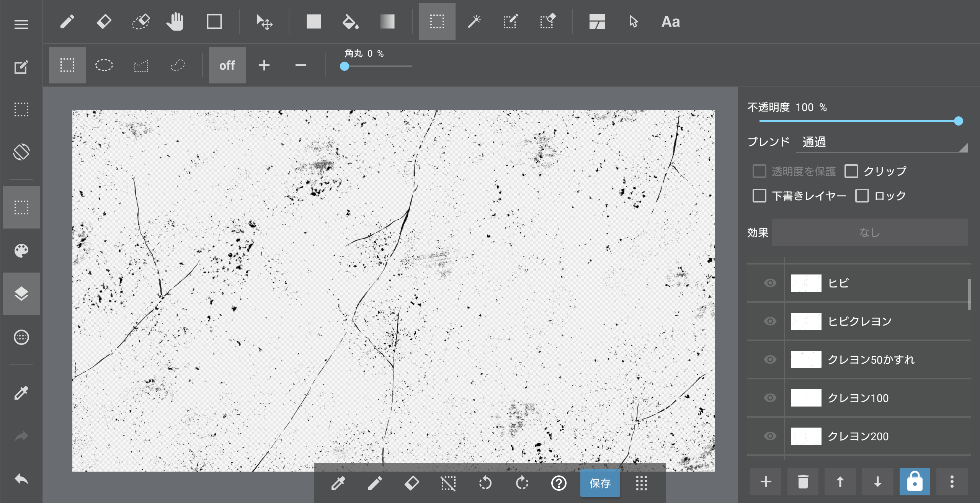980x503 pixels.
Task: Adjust the 不透明度 opacity slider
Action: (958, 121)
